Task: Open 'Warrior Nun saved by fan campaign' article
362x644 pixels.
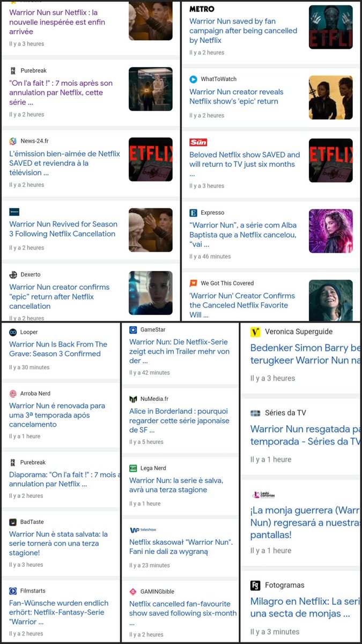Action: click(243, 31)
